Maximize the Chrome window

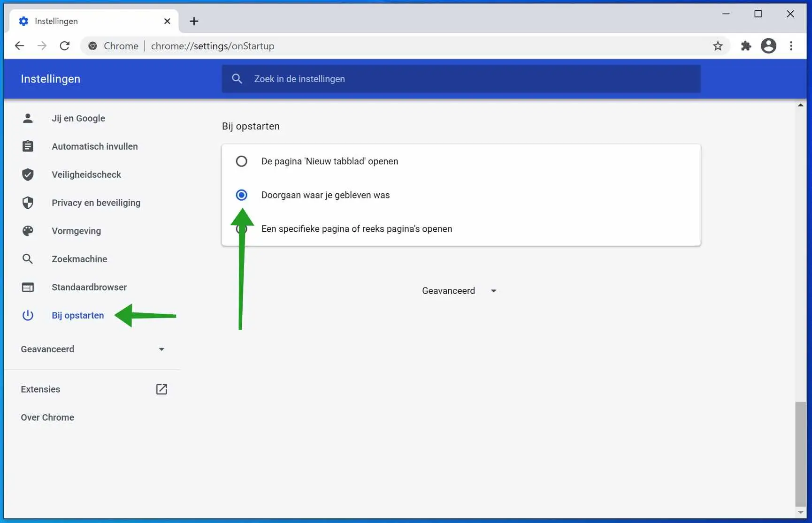coord(758,14)
